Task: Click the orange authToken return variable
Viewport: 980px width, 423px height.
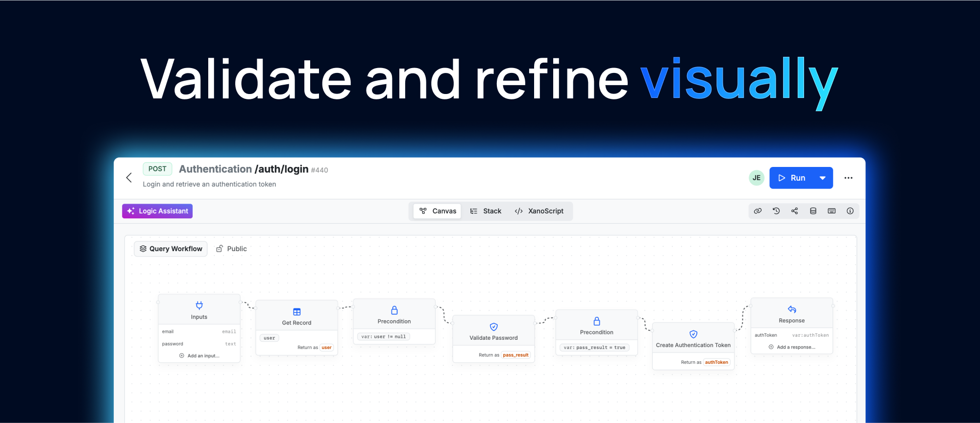Action: pos(716,362)
